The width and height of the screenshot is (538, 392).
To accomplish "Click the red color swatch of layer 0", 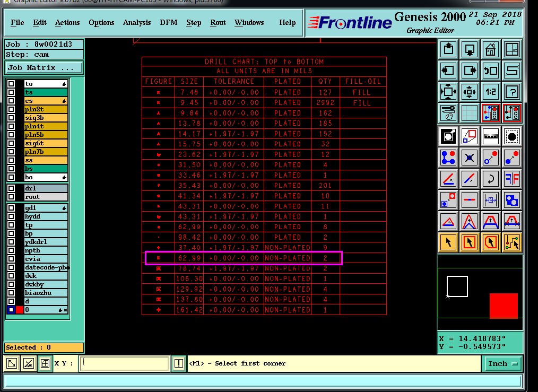I will point(20,310).
